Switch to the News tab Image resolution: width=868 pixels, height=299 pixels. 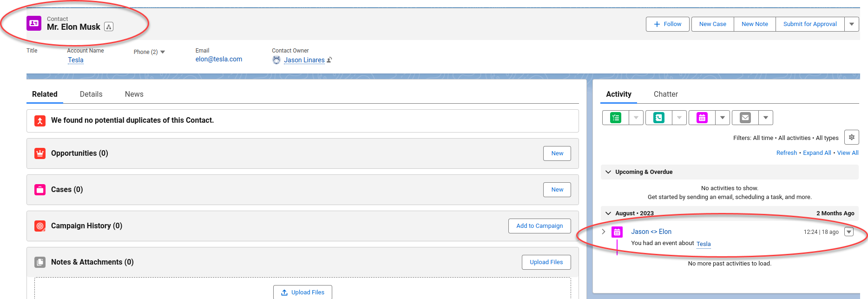(134, 94)
